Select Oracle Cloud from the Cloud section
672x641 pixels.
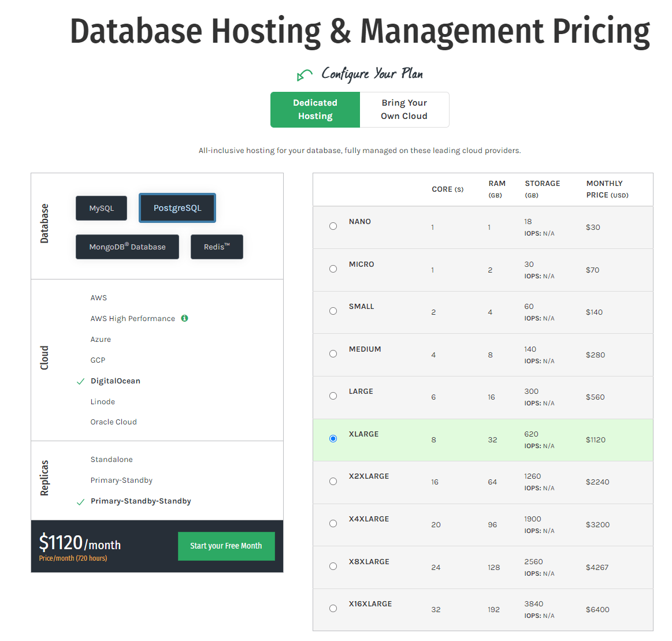pyautogui.click(x=113, y=422)
